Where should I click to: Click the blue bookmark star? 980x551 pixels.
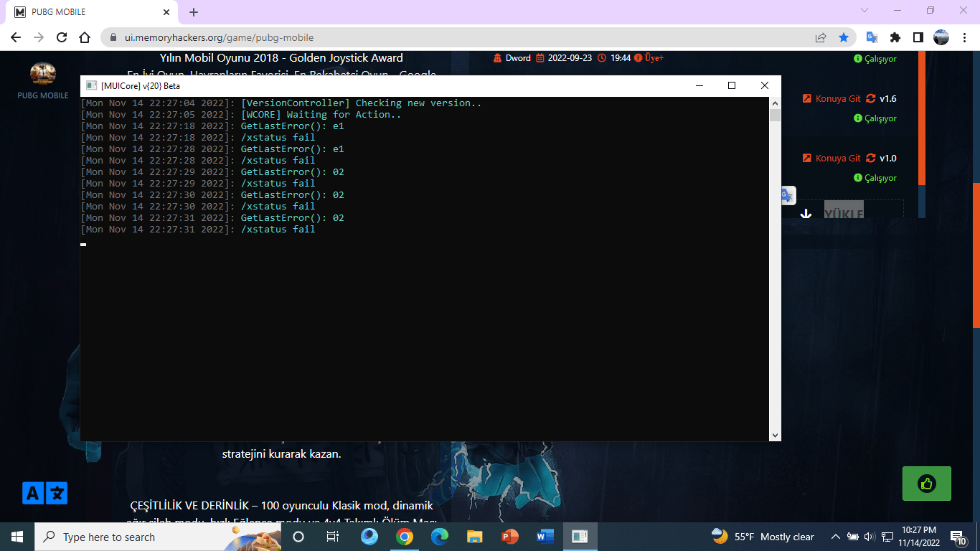(844, 37)
